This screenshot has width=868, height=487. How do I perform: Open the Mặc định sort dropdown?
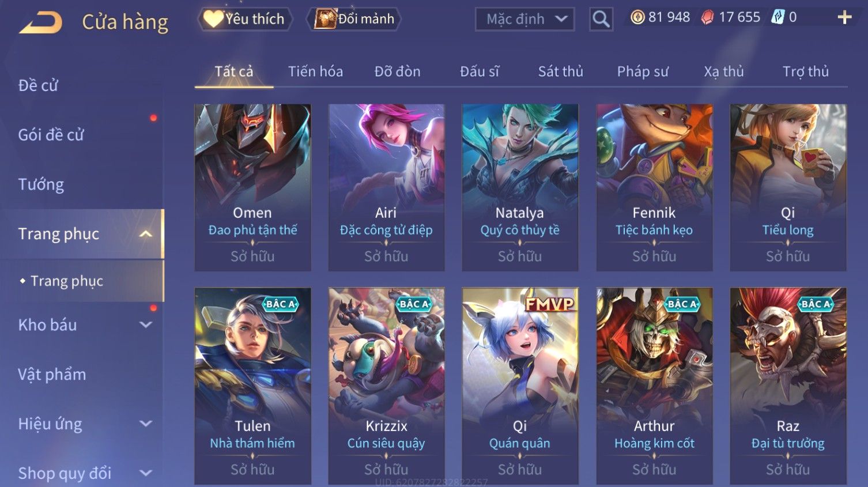524,19
